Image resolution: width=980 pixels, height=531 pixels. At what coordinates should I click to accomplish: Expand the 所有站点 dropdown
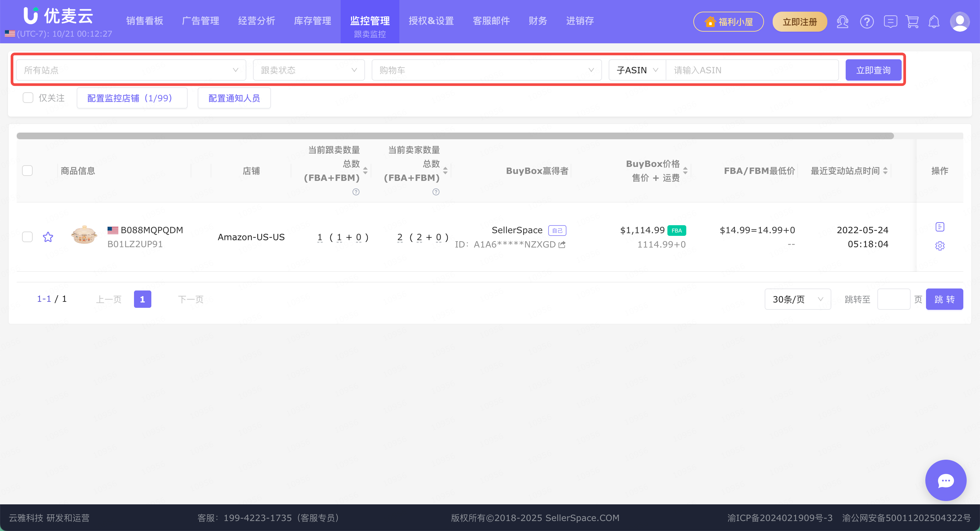pyautogui.click(x=131, y=70)
